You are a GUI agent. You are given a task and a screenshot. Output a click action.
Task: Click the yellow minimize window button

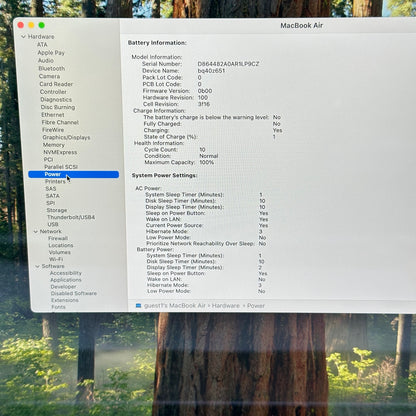[x=31, y=25]
